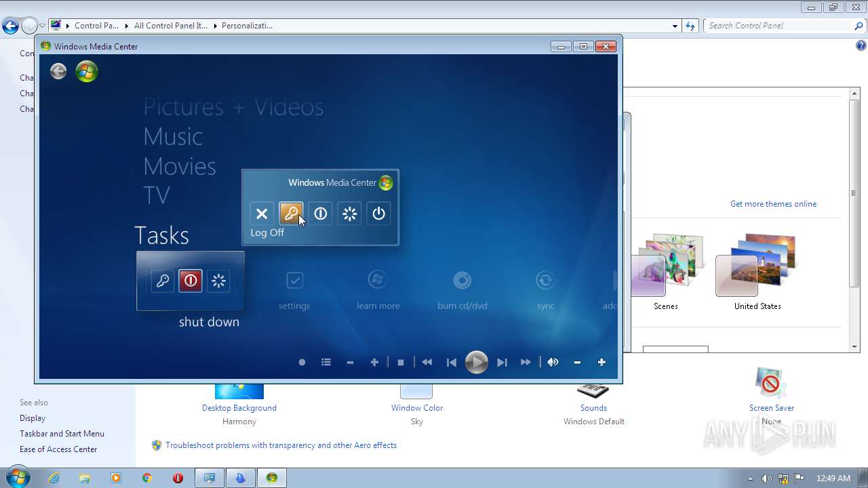The height and width of the screenshot is (488, 868).
Task: Click the tray volume speaker icon
Action: pos(766,479)
